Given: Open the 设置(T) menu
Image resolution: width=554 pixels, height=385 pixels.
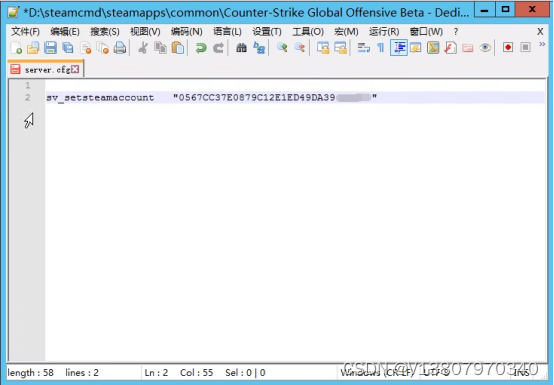Looking at the screenshot, I should tap(267, 31).
